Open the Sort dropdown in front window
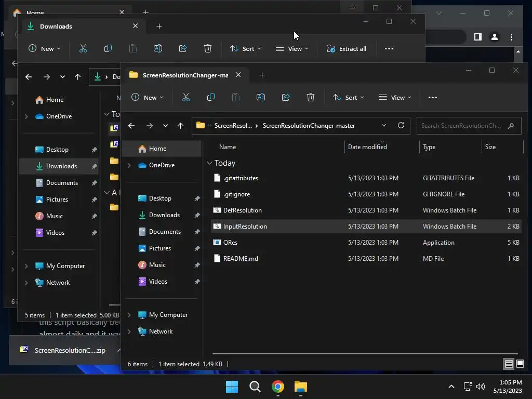The height and width of the screenshot is (399, 532). coord(348,97)
